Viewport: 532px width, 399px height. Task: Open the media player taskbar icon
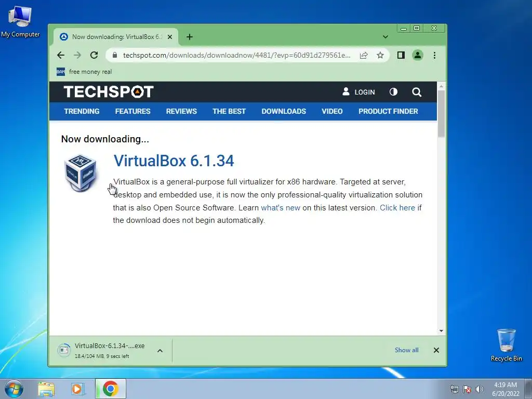[78, 389]
